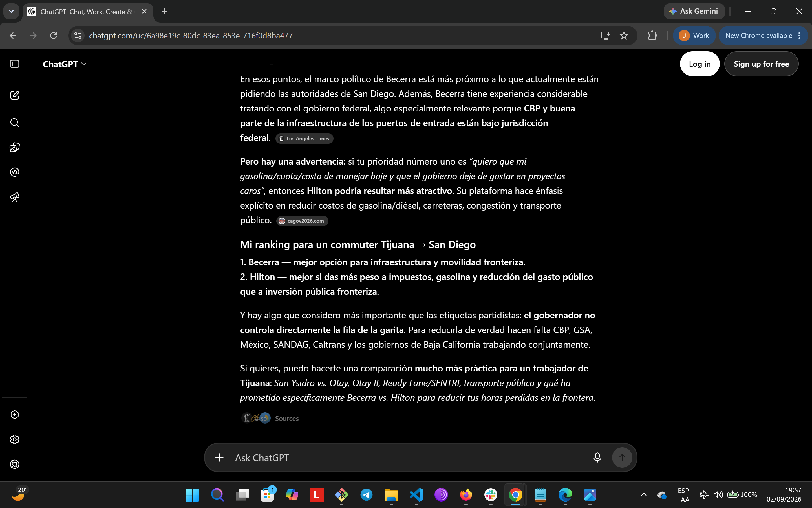Image resolution: width=812 pixels, height=508 pixels.
Task: Open Notepad from the taskbar
Action: (x=540, y=495)
